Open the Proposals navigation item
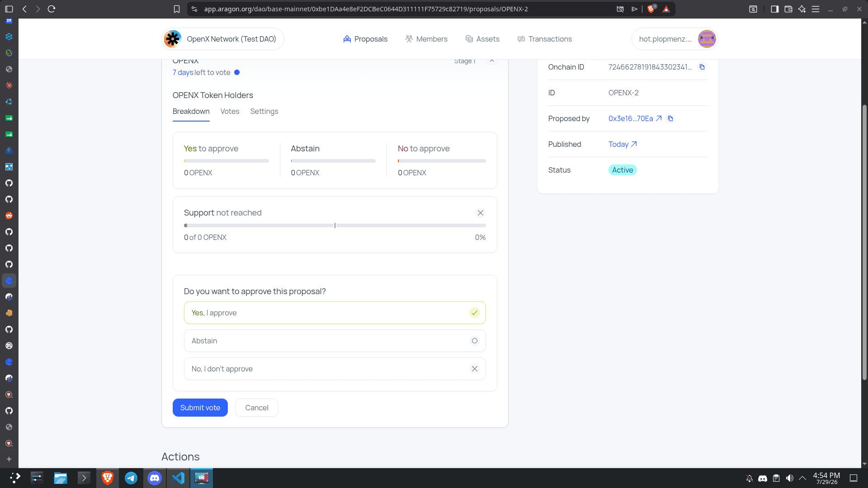This screenshot has height=488, width=868. click(365, 39)
